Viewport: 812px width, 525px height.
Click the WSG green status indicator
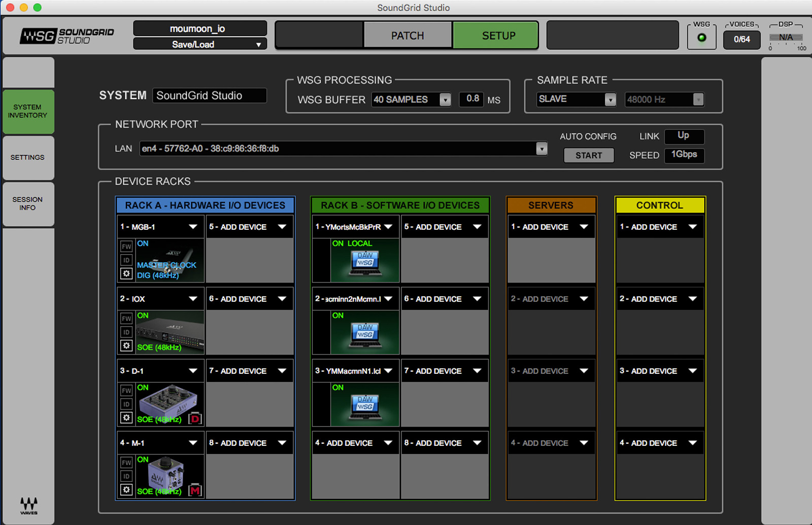tap(702, 38)
